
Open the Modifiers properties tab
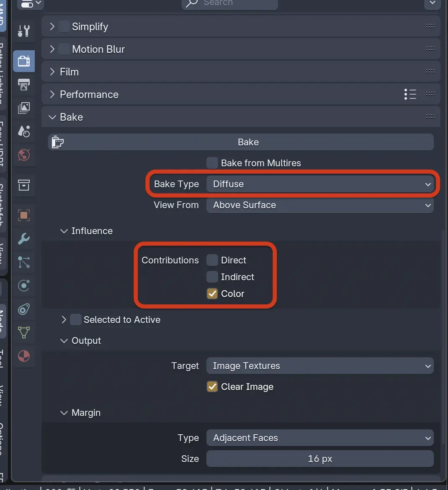pos(24,239)
